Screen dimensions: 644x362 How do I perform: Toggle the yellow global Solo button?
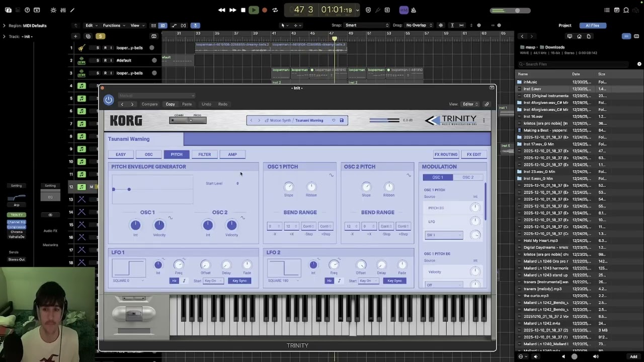click(x=100, y=36)
